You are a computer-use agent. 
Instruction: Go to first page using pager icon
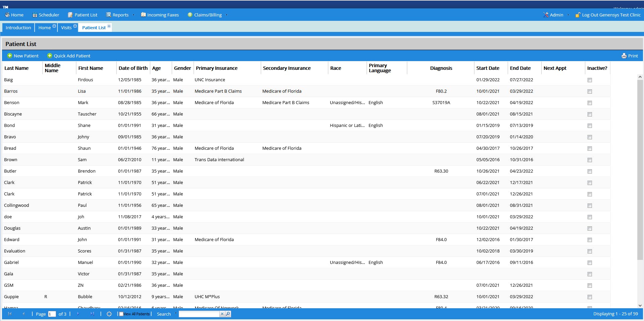pyautogui.click(x=10, y=314)
